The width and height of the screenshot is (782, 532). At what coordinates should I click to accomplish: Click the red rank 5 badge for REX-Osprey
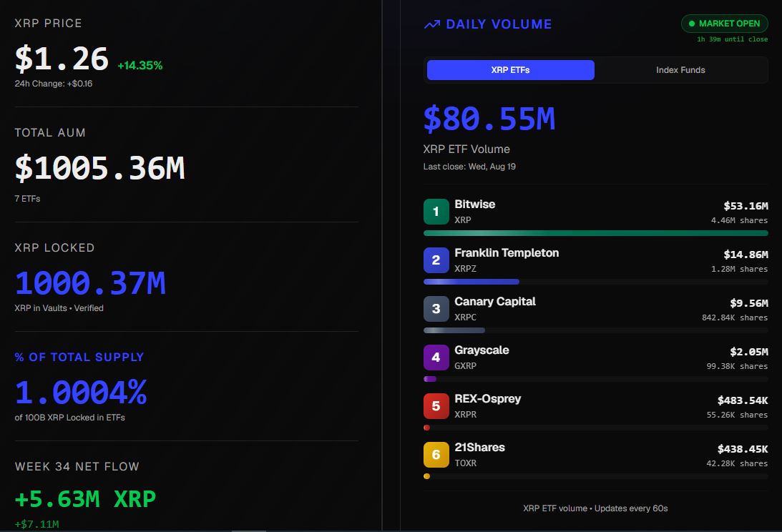tap(436, 406)
